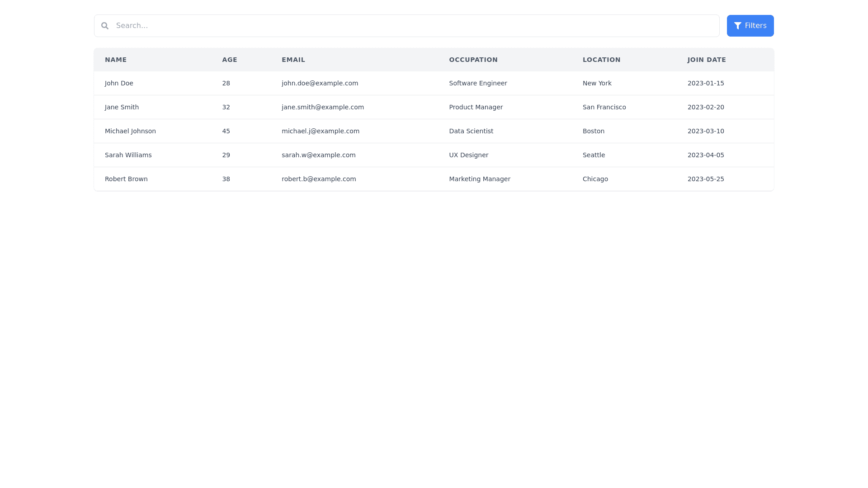The width and height of the screenshot is (868, 488).
Task: Sort by the Name column header
Action: tap(116, 60)
